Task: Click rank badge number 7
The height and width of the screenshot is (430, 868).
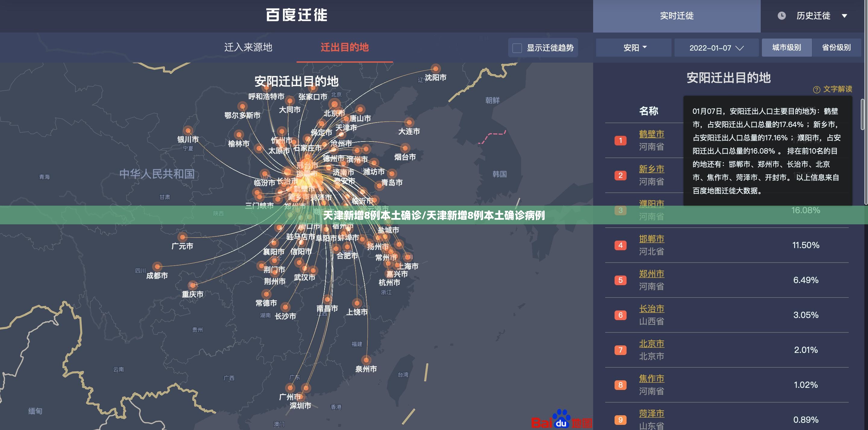Action: (x=620, y=350)
